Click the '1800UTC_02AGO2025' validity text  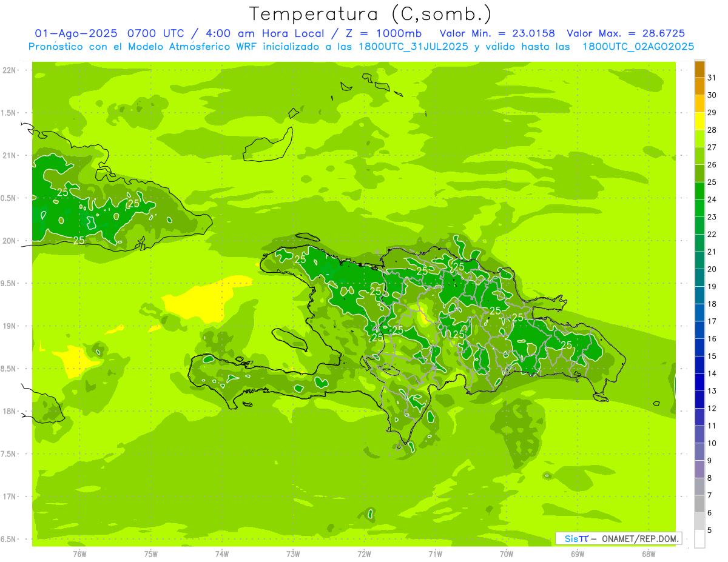point(638,47)
